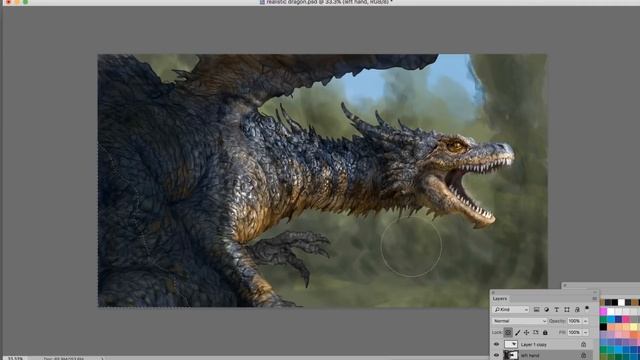The height and width of the screenshot is (360, 640).
Task: Open the Layers panel options menu
Action: [595, 299]
